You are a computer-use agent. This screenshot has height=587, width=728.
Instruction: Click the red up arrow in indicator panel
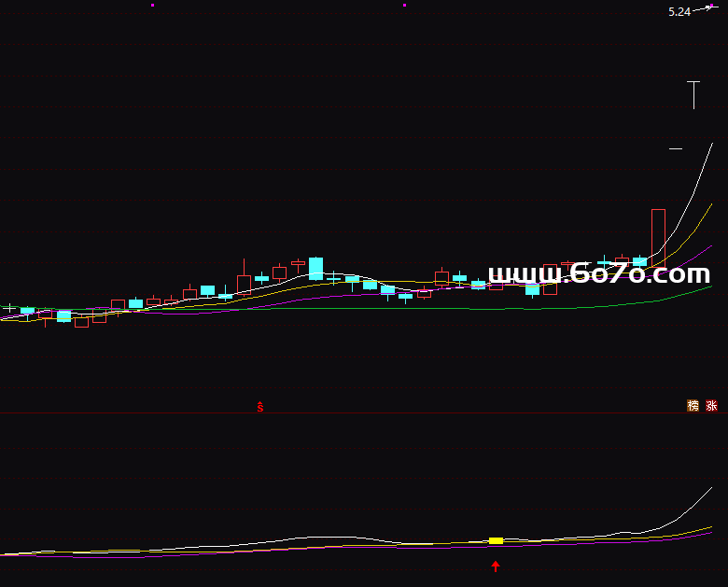[x=496, y=566]
